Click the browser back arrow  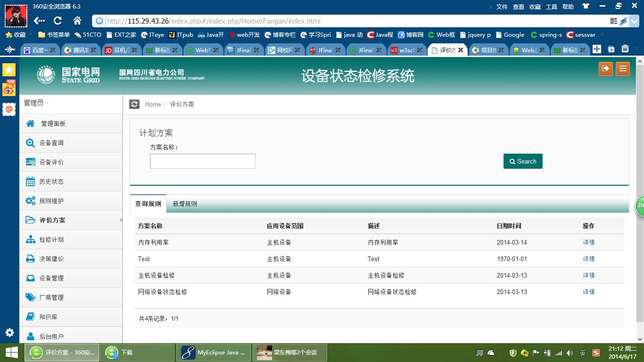click(x=39, y=21)
